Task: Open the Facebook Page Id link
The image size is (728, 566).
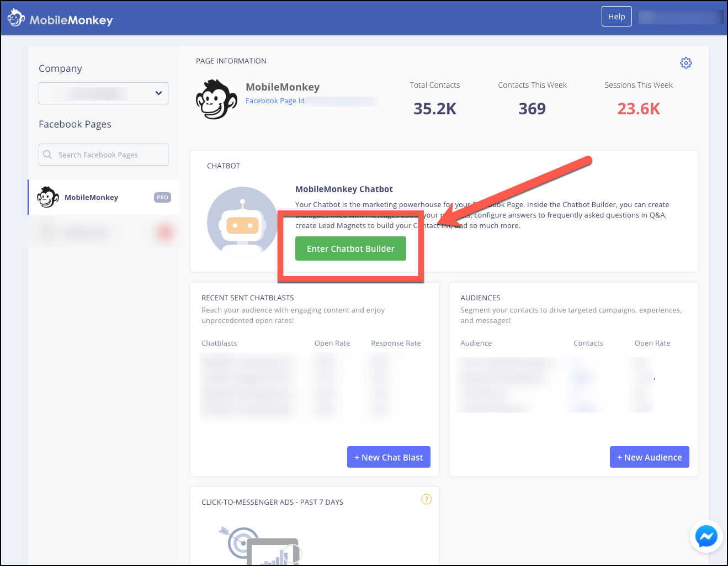Action: pyautogui.click(x=275, y=101)
